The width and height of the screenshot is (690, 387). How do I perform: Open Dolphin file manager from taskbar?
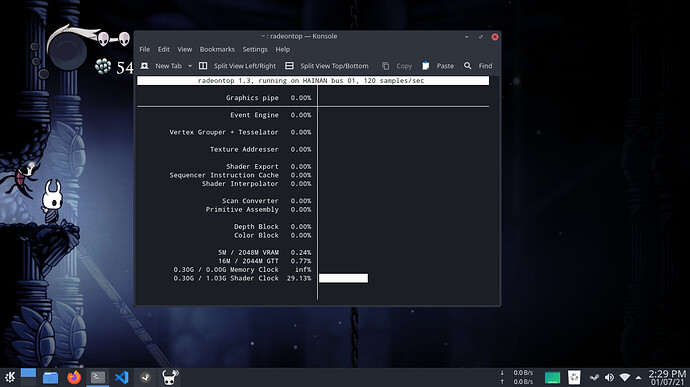coord(51,377)
